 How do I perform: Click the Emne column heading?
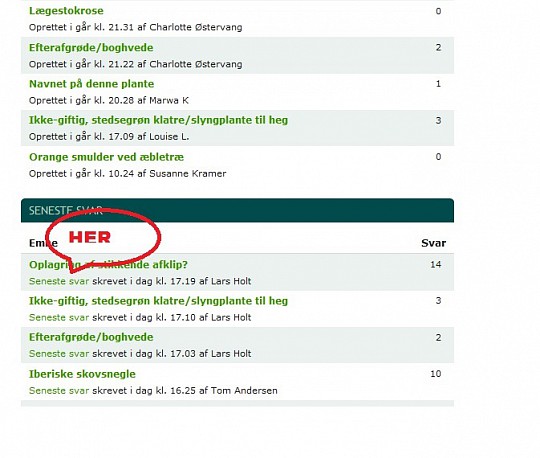43,243
